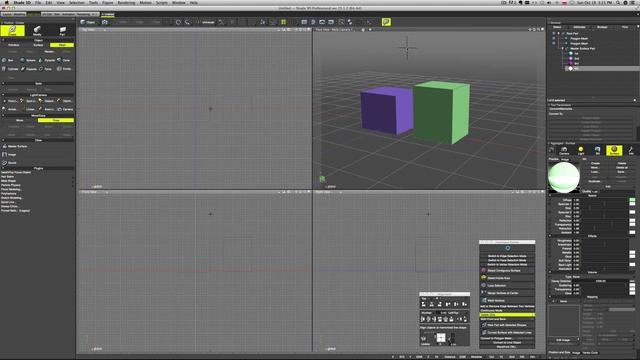Screen dimensions: 640x360
Task: Toggle visibility eye of first Polygon Mesh
Action: click(x=554, y=38)
